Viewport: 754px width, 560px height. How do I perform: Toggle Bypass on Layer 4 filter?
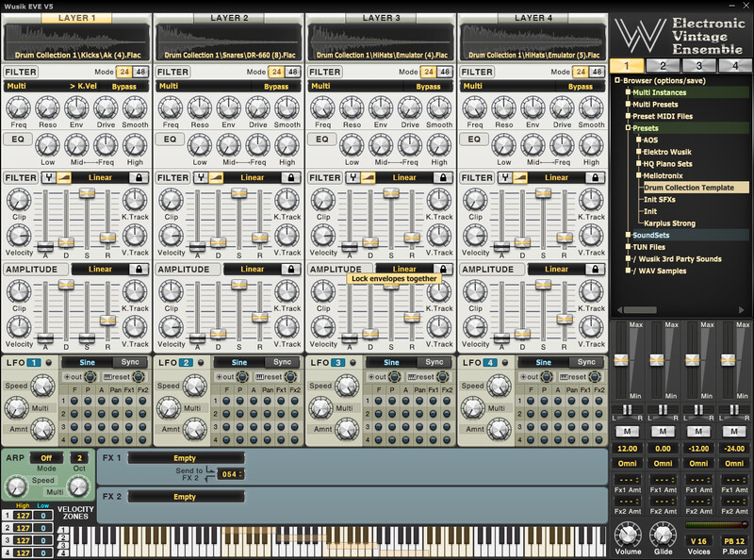(x=580, y=87)
